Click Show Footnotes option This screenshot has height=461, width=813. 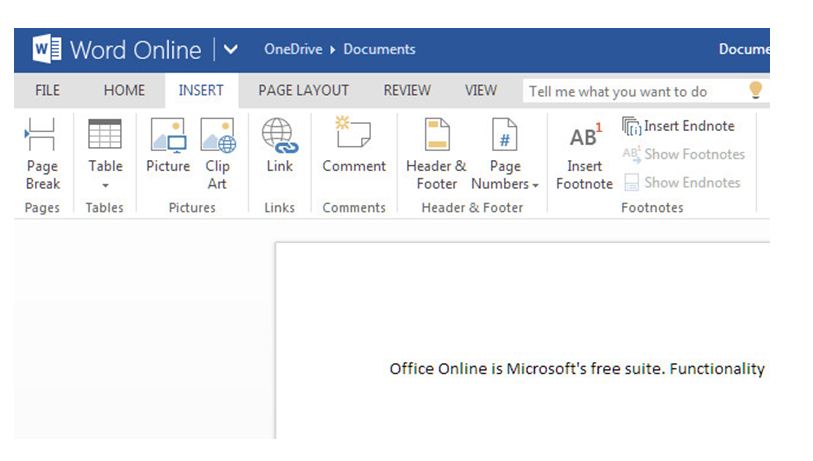point(684,154)
